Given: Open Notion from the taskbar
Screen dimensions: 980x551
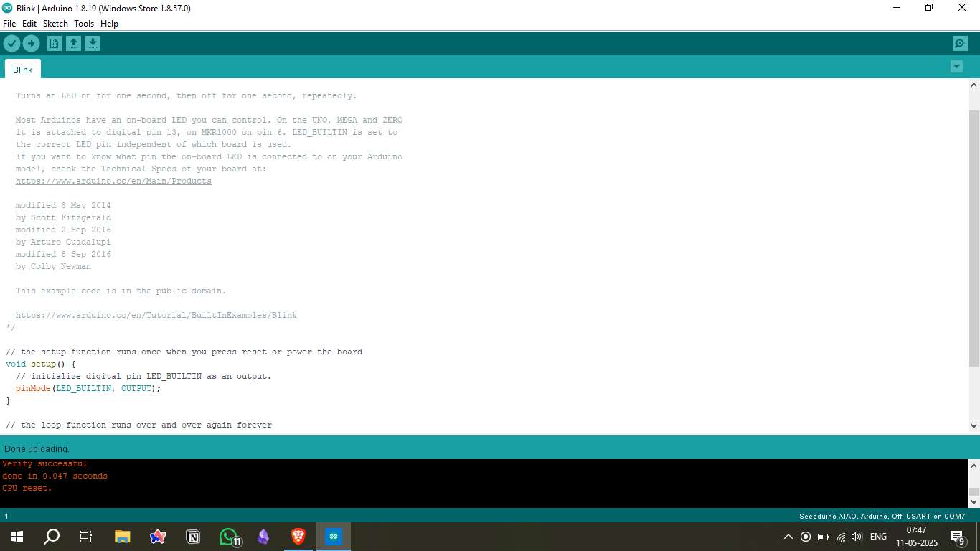Looking at the screenshot, I should (193, 537).
